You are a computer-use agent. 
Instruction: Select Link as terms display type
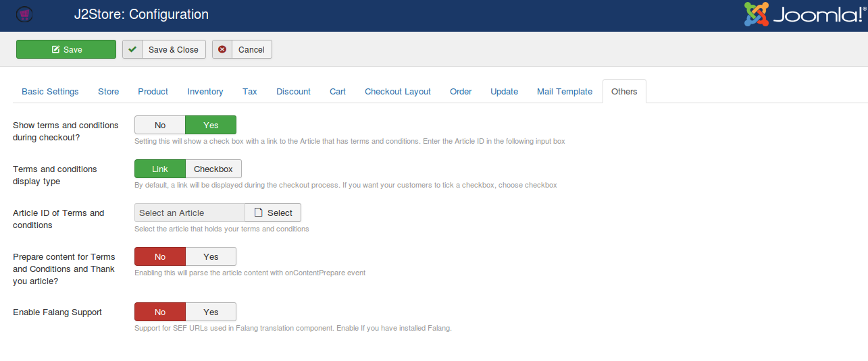[x=160, y=169]
